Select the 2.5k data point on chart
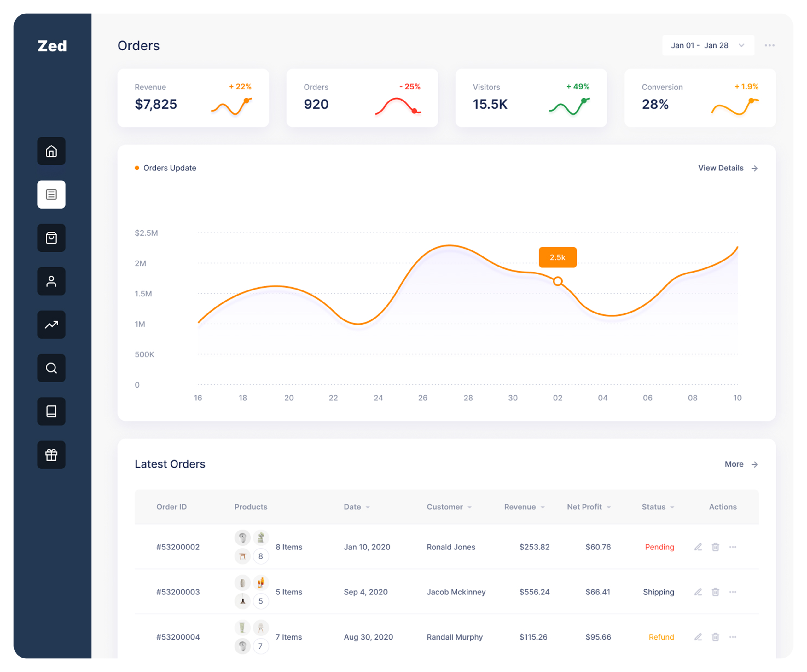 [558, 281]
